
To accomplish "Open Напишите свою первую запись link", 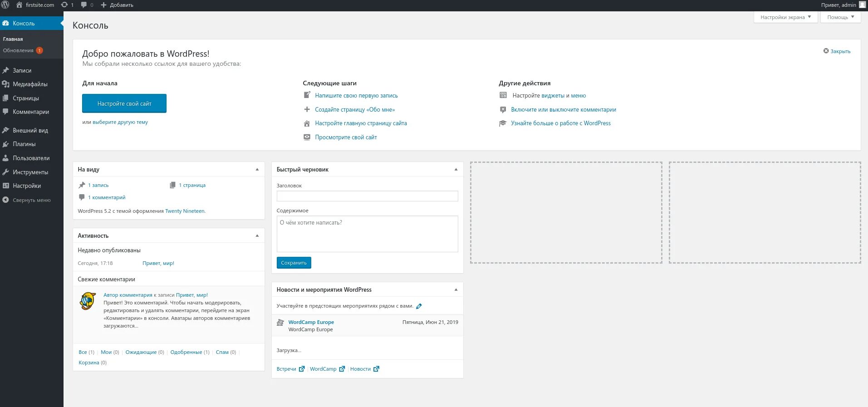I will tap(356, 96).
